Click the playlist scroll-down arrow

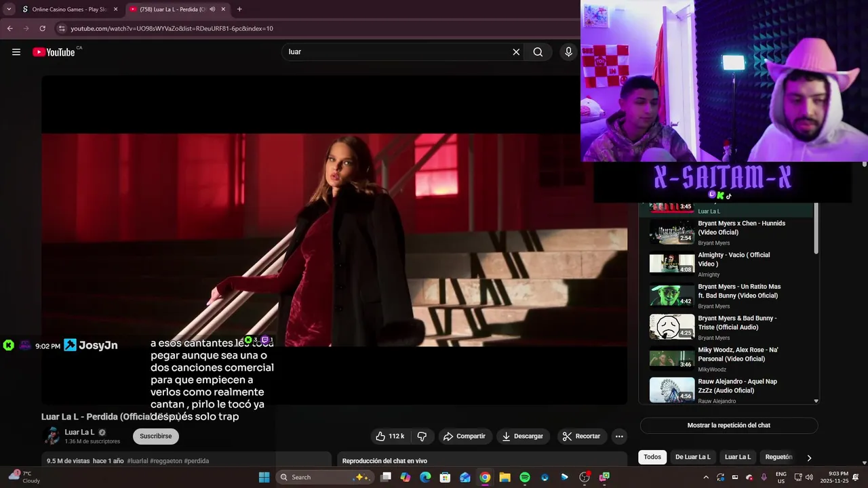(816, 401)
